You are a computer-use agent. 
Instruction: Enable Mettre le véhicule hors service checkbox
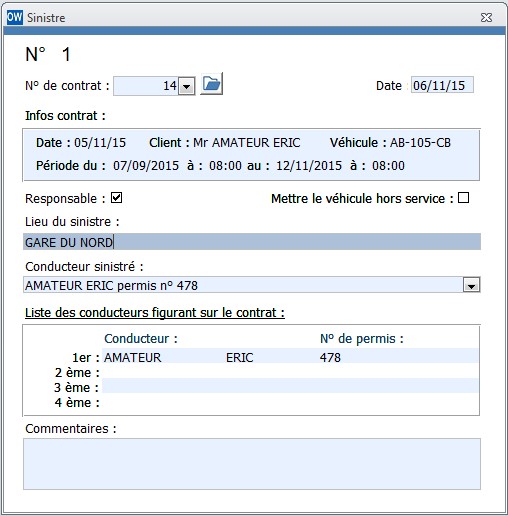[x=463, y=198]
